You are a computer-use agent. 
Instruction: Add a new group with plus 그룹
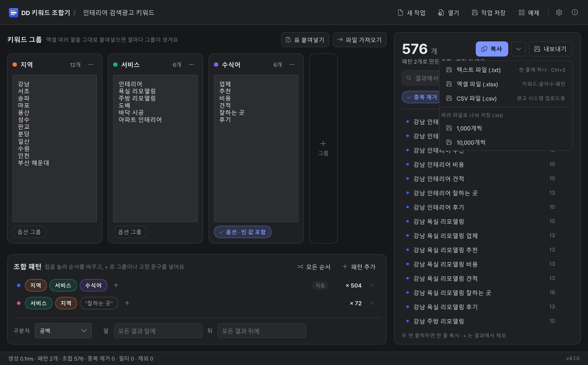click(x=323, y=148)
